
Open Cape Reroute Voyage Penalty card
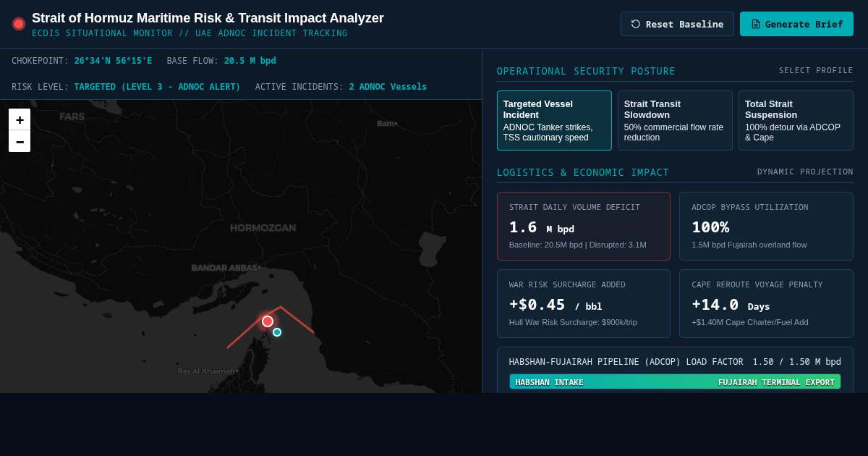[x=766, y=303]
